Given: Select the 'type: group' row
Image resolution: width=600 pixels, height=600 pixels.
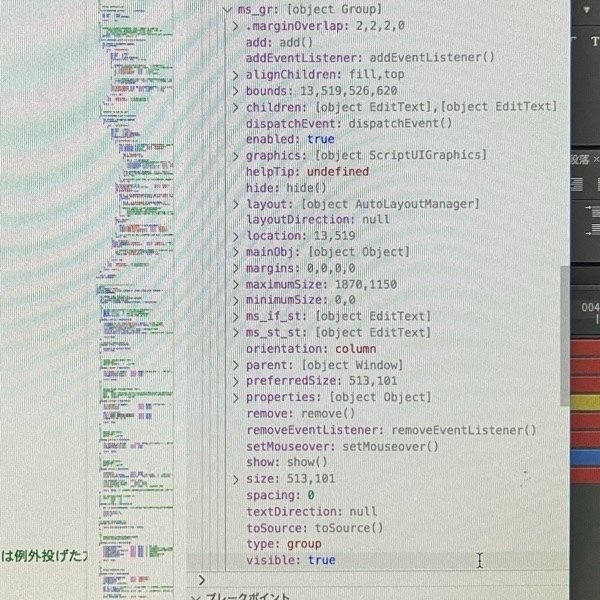Looking at the screenshot, I should point(284,544).
